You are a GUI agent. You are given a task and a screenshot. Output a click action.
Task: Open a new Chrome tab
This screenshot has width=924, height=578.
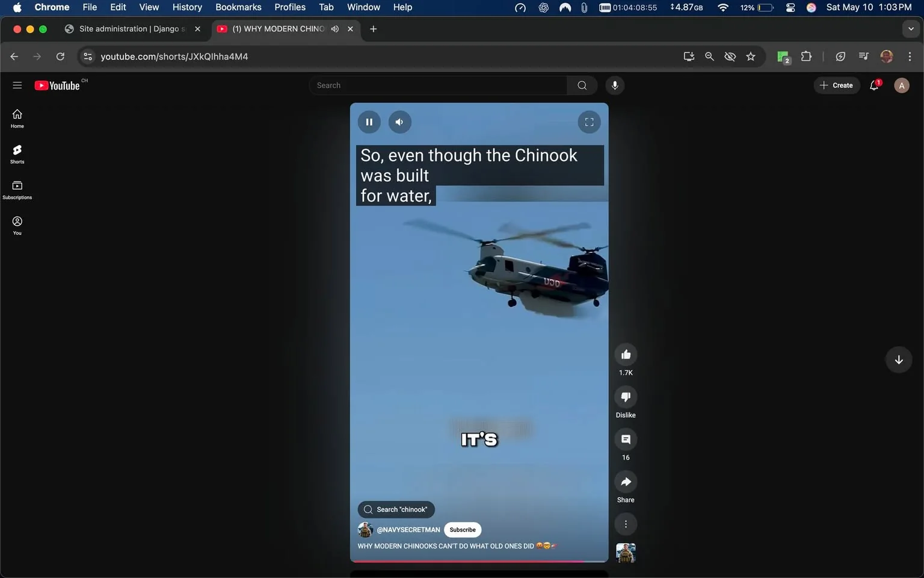[x=373, y=29]
